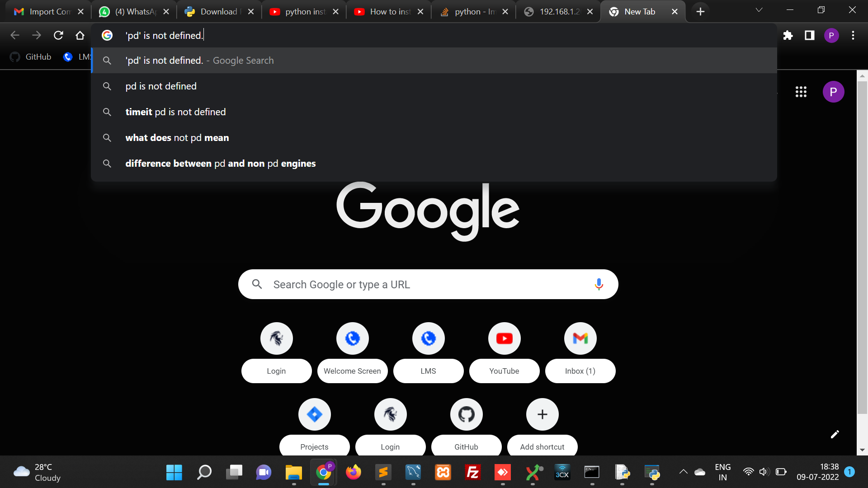Click the reload page icon

tap(58, 35)
